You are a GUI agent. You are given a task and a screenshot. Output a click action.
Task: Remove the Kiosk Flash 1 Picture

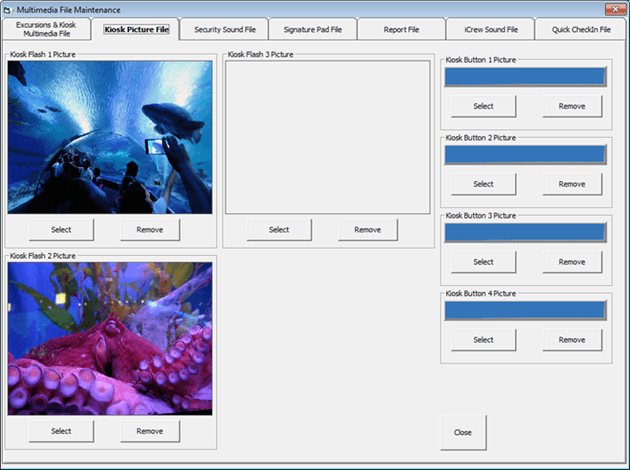[x=150, y=230]
